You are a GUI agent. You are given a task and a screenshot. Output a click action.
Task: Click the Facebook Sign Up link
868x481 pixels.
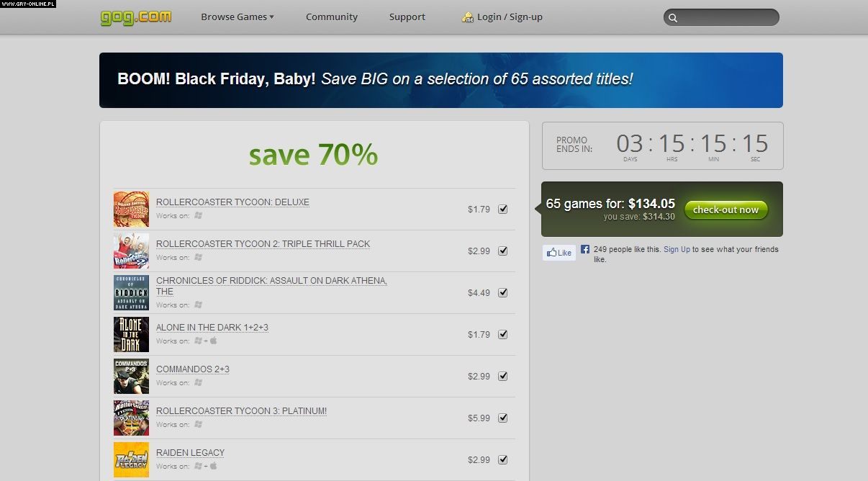(677, 250)
